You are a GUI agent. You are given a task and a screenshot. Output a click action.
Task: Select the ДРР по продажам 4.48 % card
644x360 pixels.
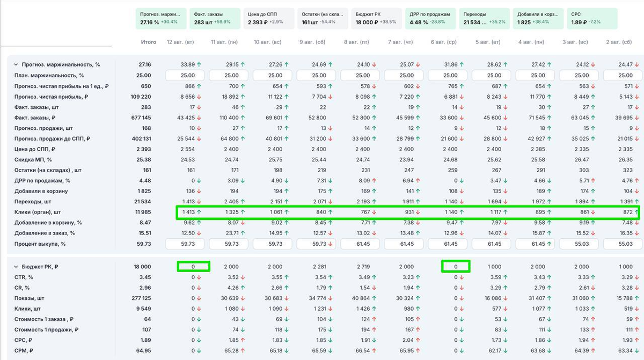pos(431,18)
